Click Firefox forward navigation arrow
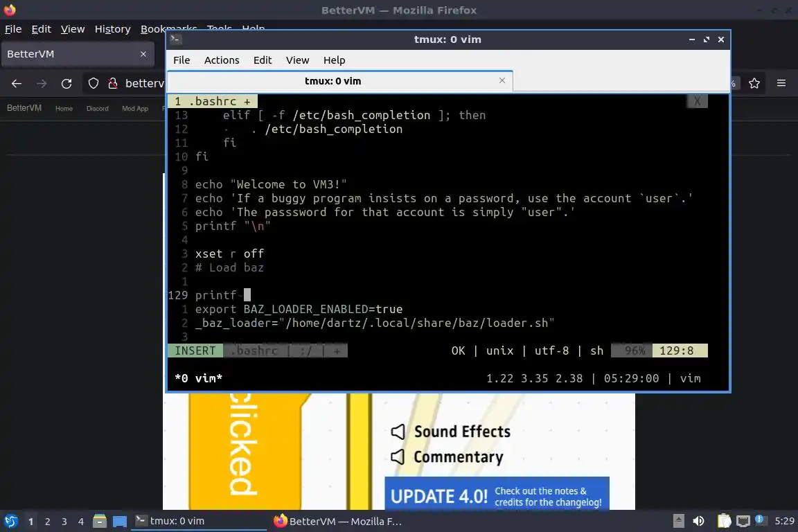The width and height of the screenshot is (798, 532). (42, 84)
